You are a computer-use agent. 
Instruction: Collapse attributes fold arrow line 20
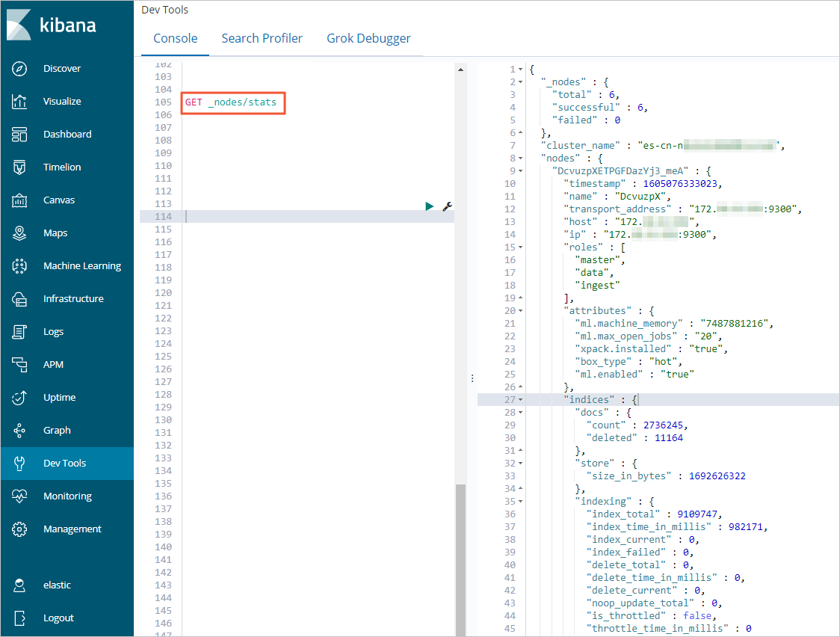click(520, 311)
